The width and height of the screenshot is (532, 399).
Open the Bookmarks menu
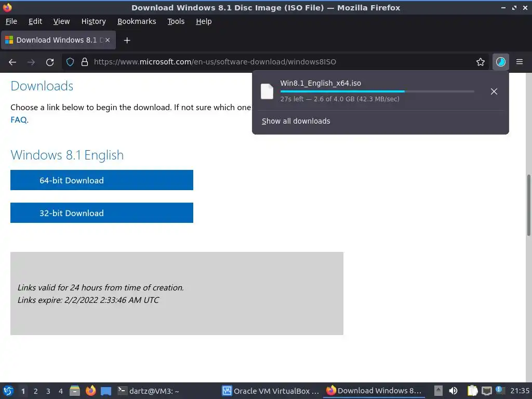pyautogui.click(x=137, y=21)
